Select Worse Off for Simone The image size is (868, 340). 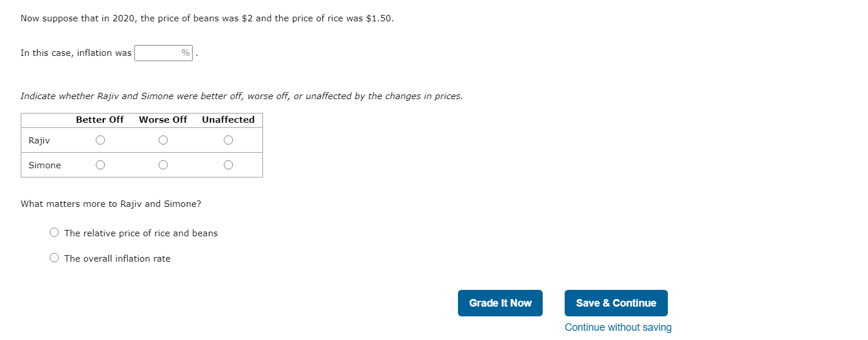(163, 164)
